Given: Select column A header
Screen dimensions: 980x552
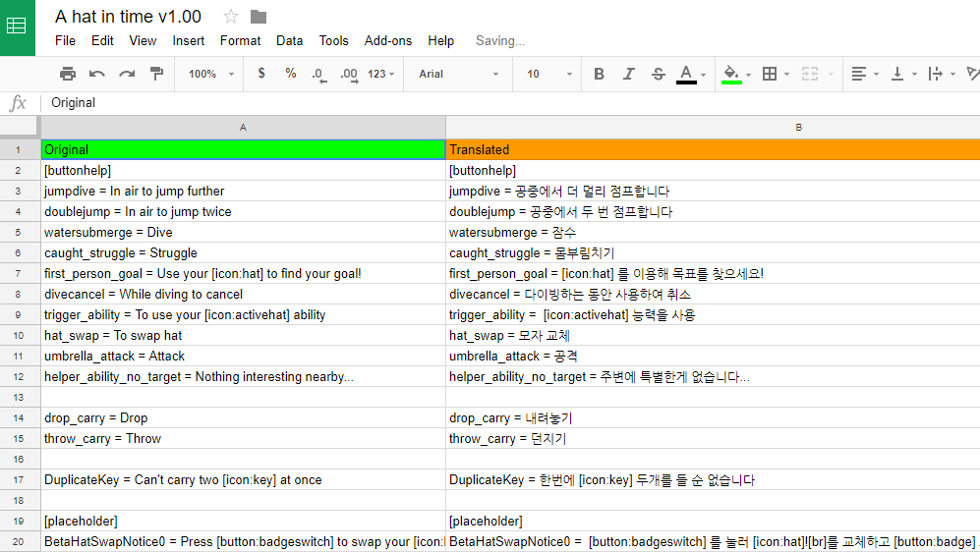Looking at the screenshot, I should tap(243, 128).
